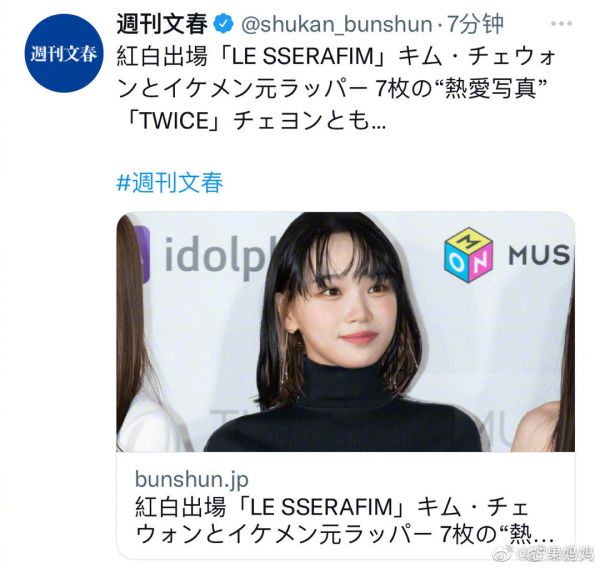Viewport: 600px width, 568px height.
Task: Click the bunshun.jp domain label
Action: 192,479
